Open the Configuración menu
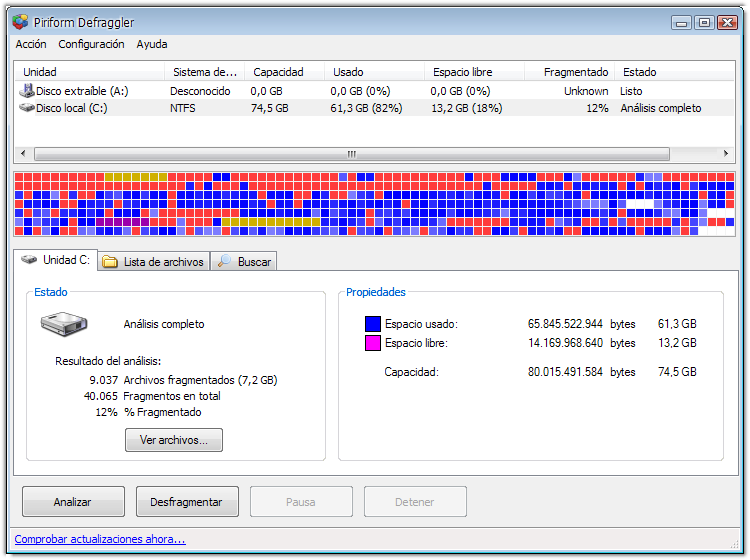 coord(91,44)
